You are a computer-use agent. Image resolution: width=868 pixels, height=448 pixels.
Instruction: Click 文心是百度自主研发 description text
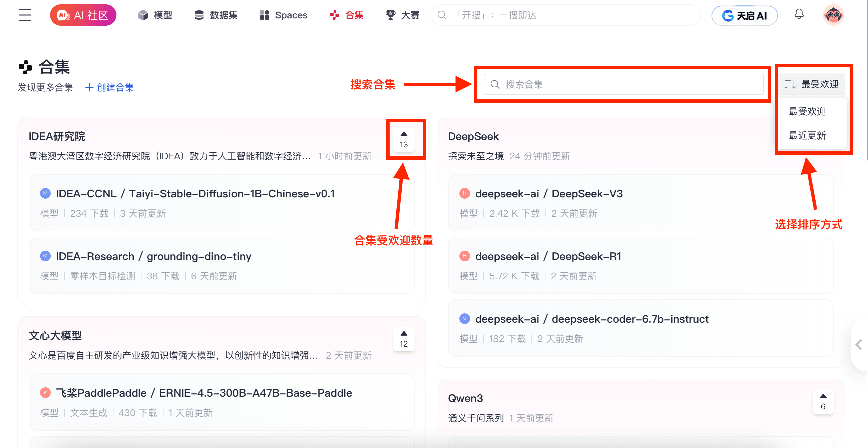(173, 356)
